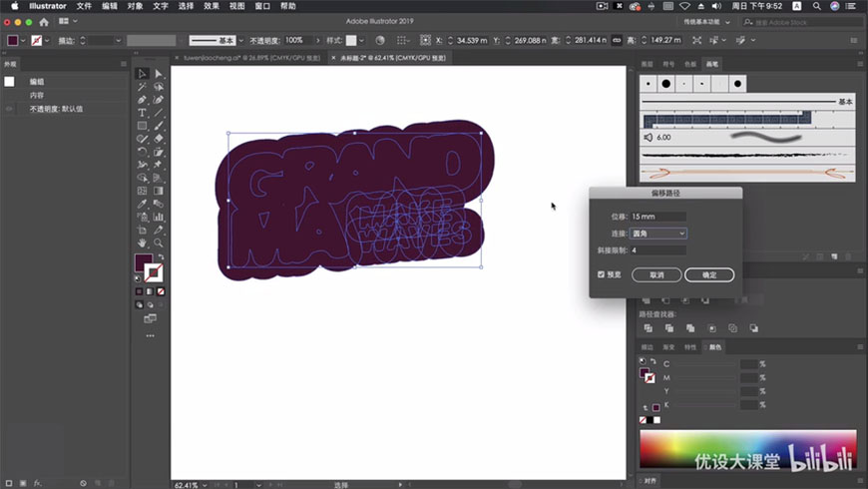The image size is (868, 489).
Task: Open the workspace switcher 传统基本功能
Action: click(x=706, y=22)
